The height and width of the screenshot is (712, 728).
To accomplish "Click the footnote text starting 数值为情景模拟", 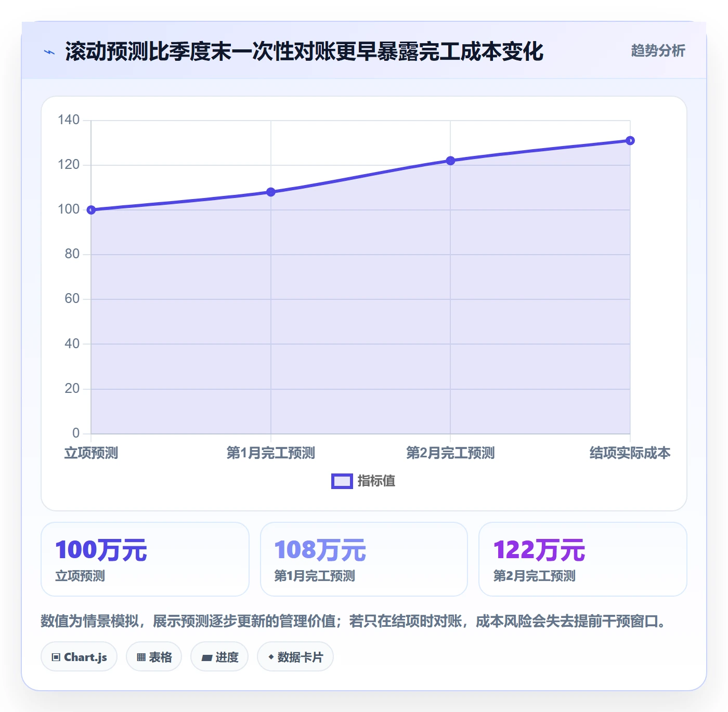I will tap(354, 621).
